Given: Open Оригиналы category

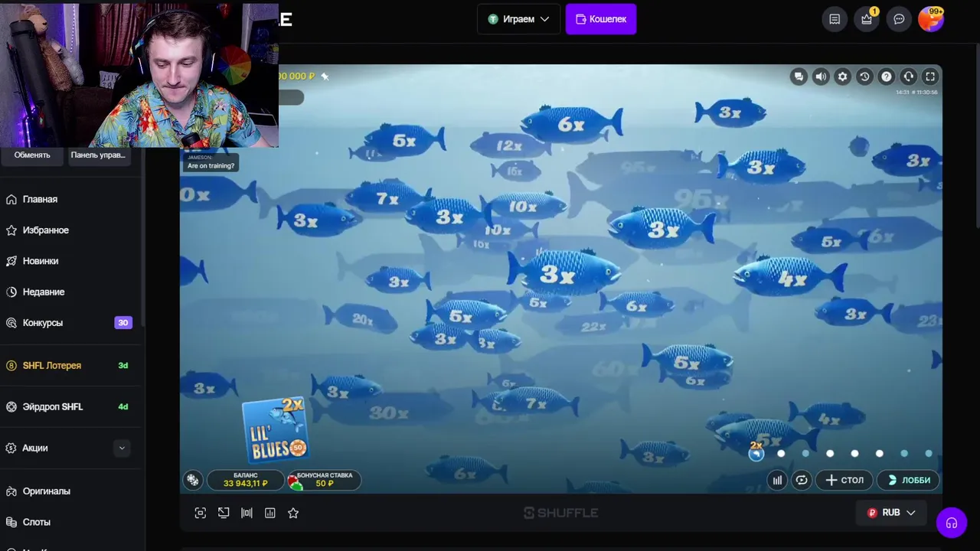Looking at the screenshot, I should (46, 491).
